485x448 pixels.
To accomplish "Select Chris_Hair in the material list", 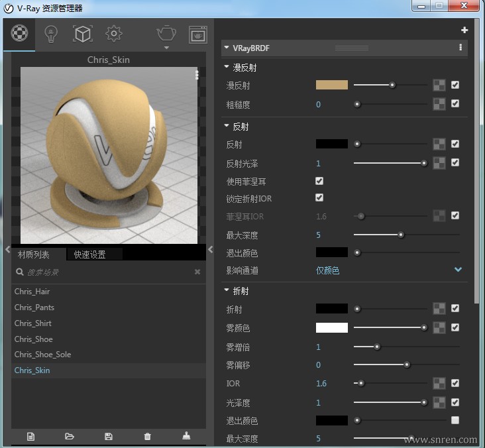I will 32,292.
